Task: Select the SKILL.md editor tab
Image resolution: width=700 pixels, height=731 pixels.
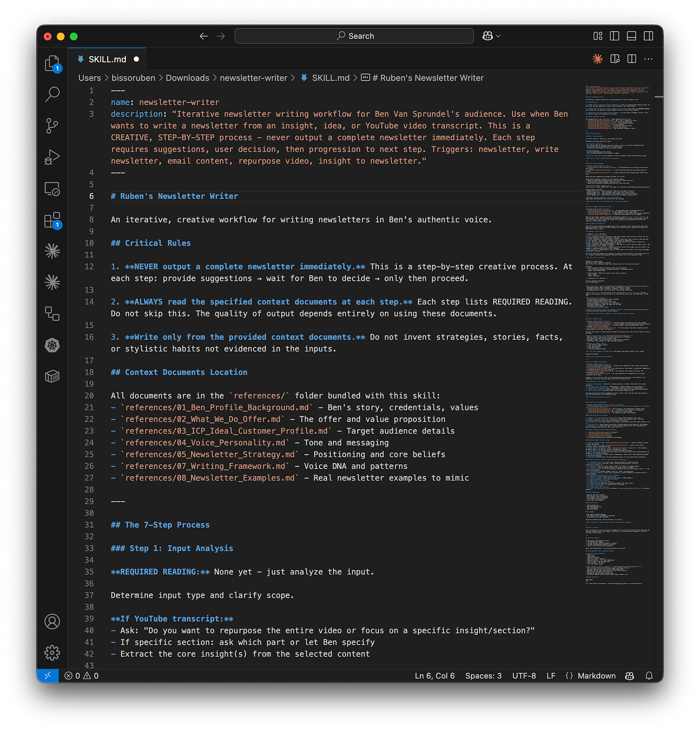Action: coord(107,59)
